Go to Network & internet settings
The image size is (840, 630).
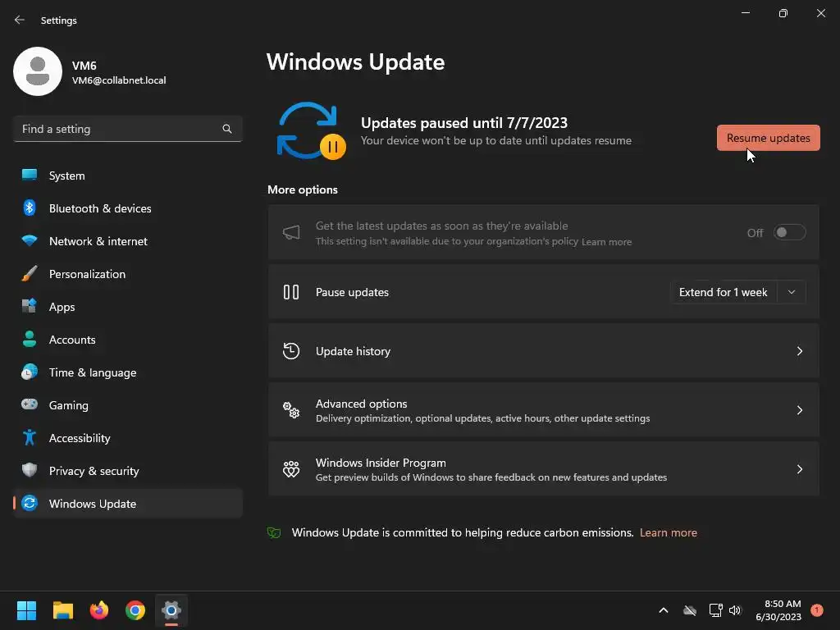click(127, 241)
